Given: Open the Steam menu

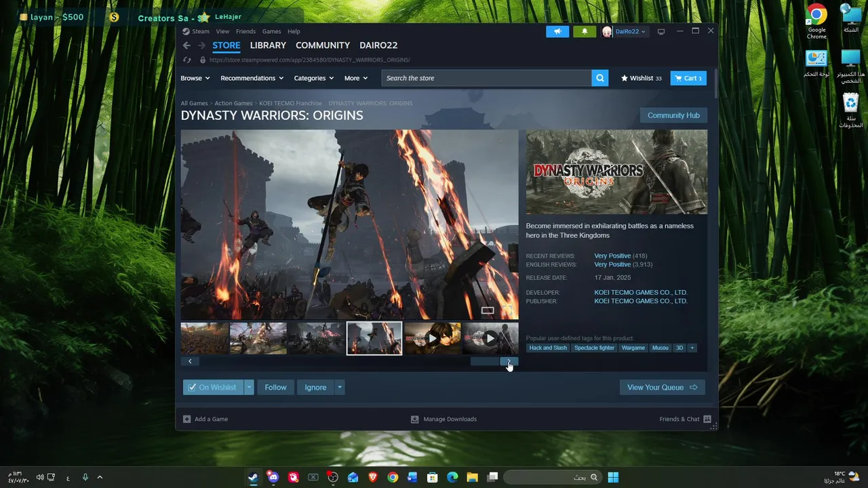Looking at the screenshot, I should [197, 31].
